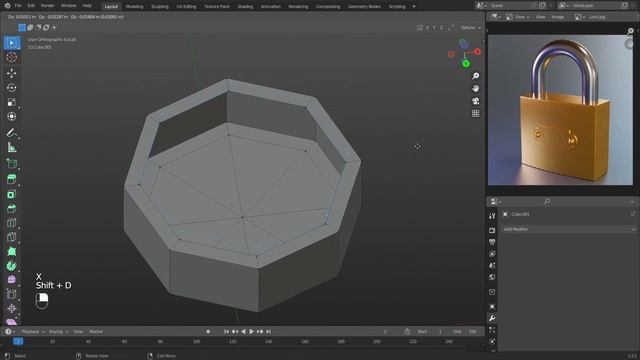Select the Smooth tool
Screen dimensions: 640x360
click(12, 280)
